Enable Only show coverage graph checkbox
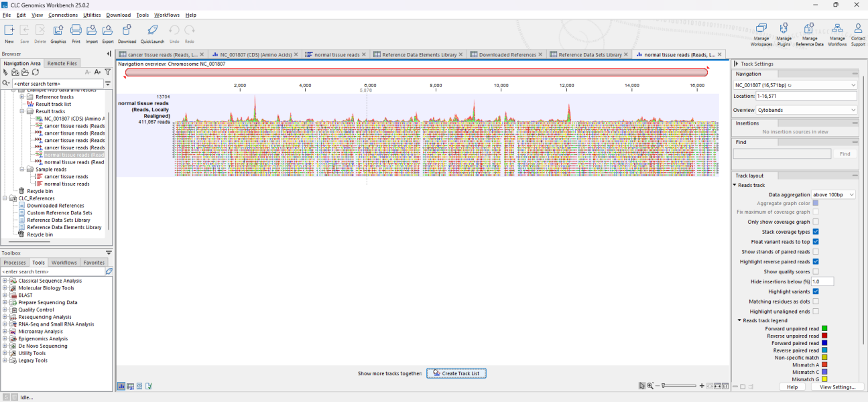 click(x=816, y=222)
